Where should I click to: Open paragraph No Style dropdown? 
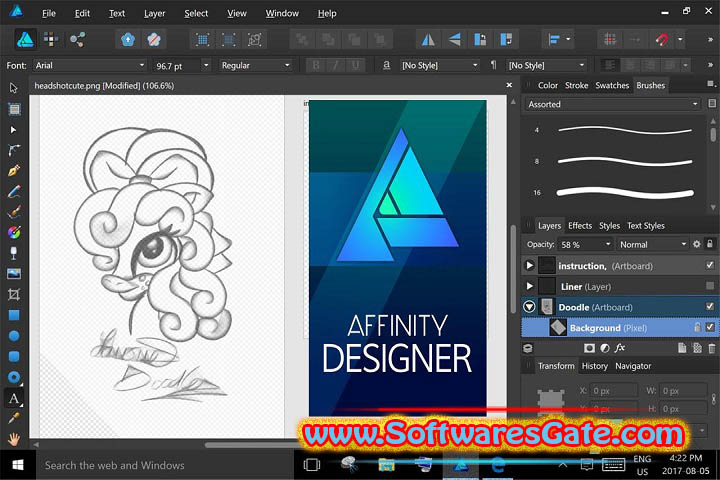click(x=581, y=65)
